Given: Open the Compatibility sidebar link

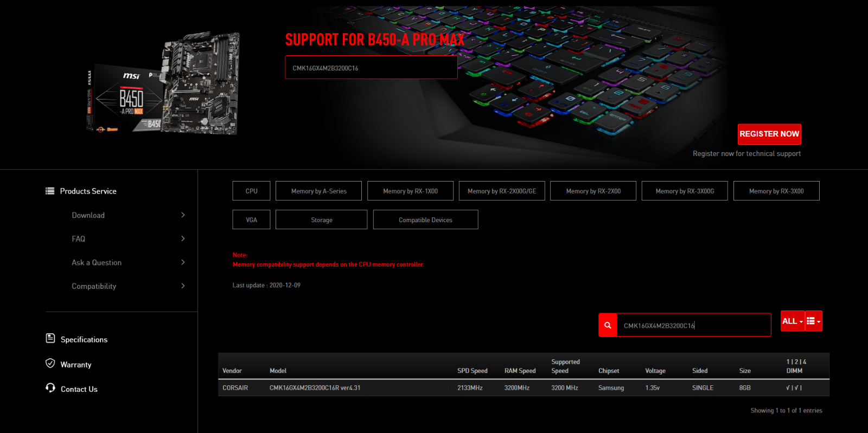Looking at the screenshot, I should point(94,286).
